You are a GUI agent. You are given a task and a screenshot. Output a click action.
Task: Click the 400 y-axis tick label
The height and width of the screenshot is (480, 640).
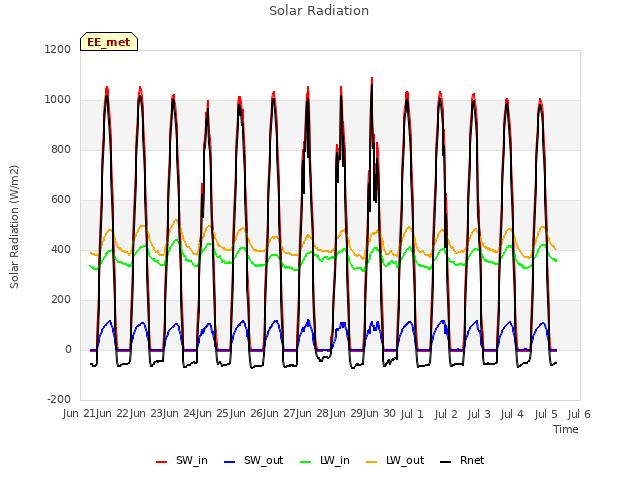[x=61, y=250]
